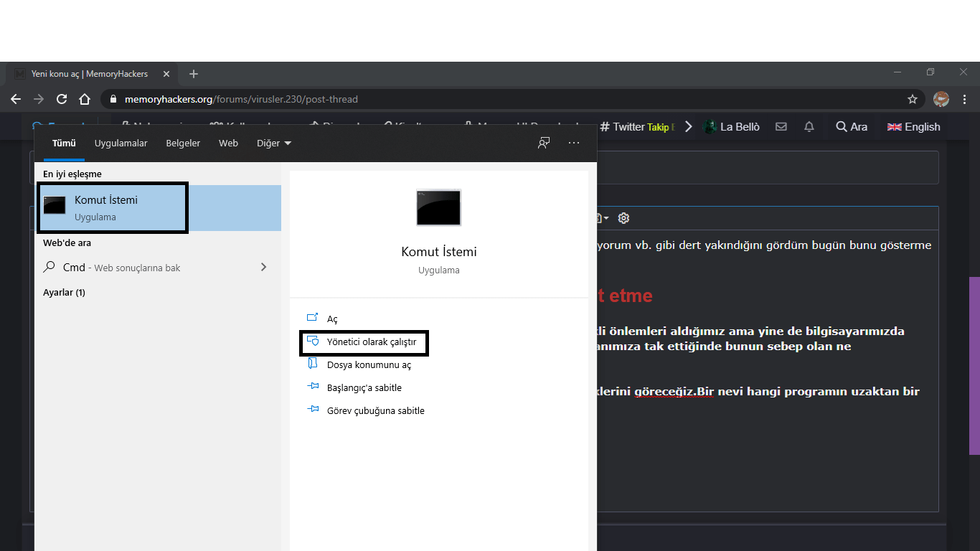Open the Chrome three-dot menu
Screen dimensions: 980x551
point(966,99)
